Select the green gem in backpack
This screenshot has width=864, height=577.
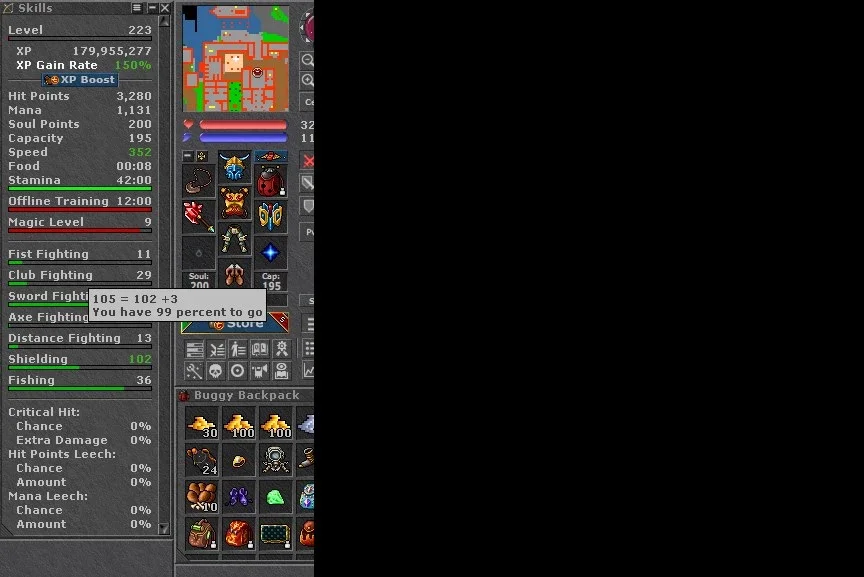[x=276, y=497]
